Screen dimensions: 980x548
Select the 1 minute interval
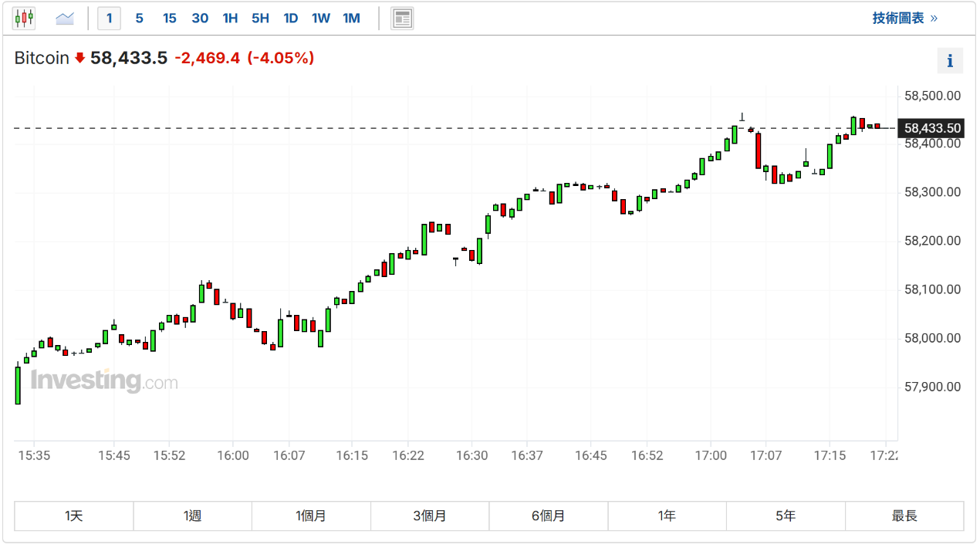pos(109,18)
